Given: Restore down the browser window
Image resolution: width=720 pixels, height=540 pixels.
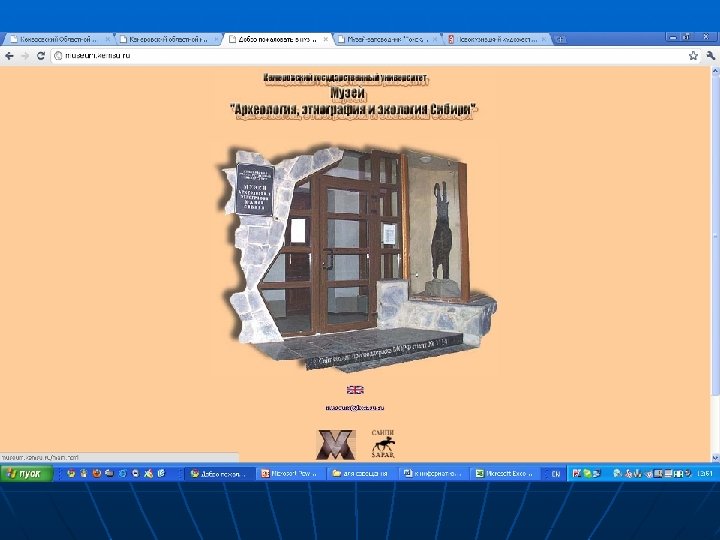Looking at the screenshot, I should click(687, 37).
